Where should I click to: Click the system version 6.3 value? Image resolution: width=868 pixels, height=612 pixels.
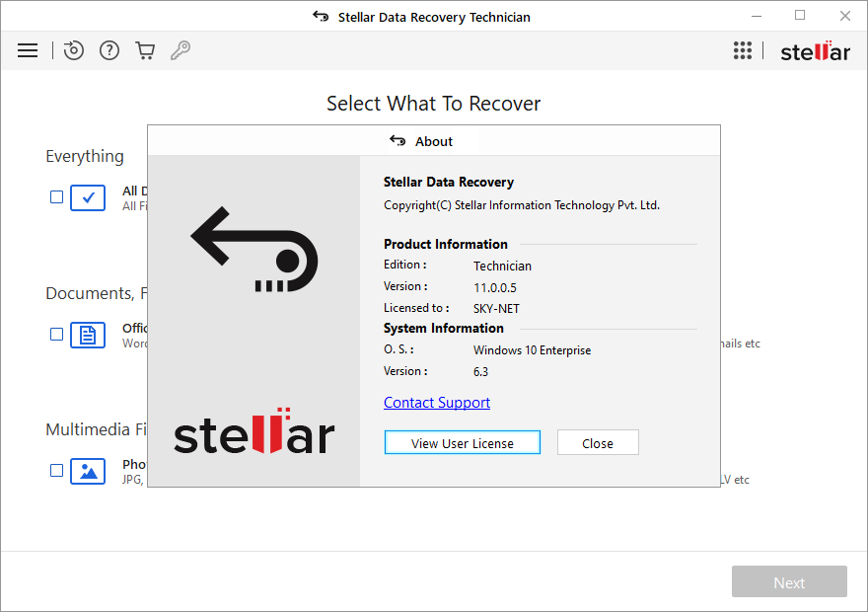click(x=480, y=371)
